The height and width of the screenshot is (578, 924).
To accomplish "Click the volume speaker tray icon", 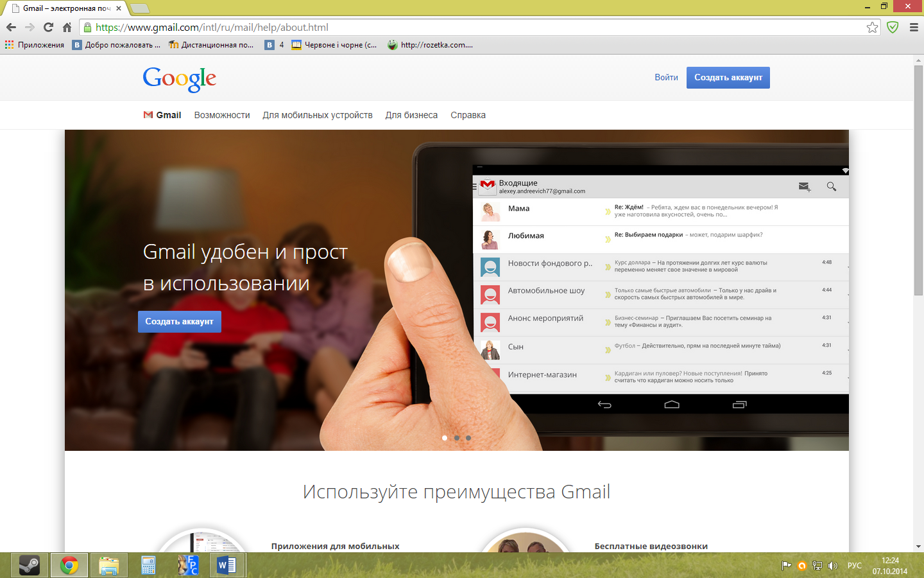I will [x=833, y=566].
